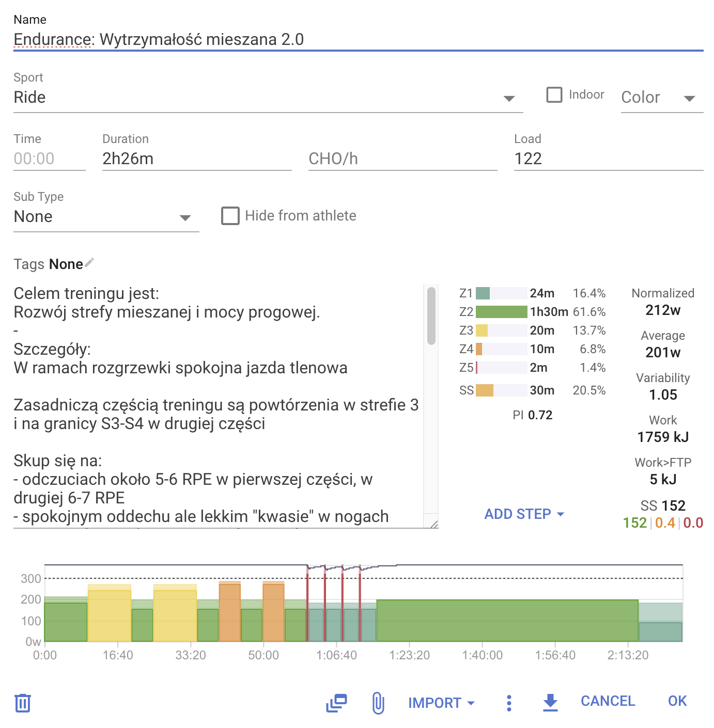Image resolution: width=714 pixels, height=728 pixels.
Task: Confirm with the OK button
Action: click(x=677, y=701)
